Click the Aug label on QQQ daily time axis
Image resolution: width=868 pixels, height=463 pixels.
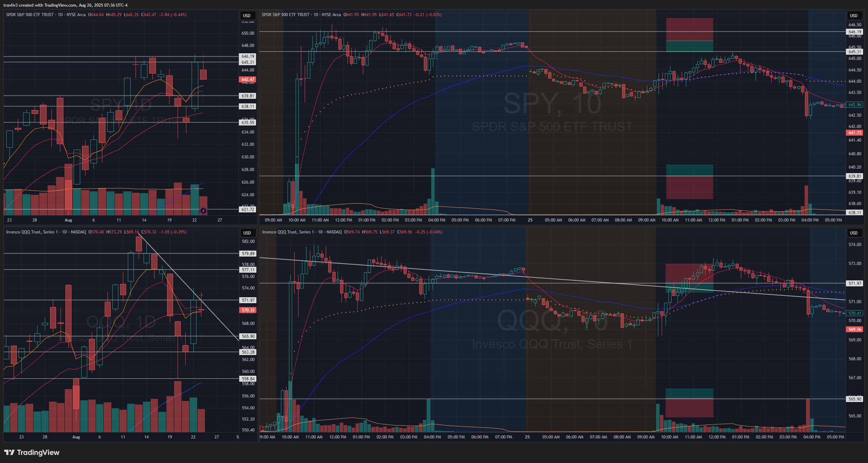pos(76,437)
